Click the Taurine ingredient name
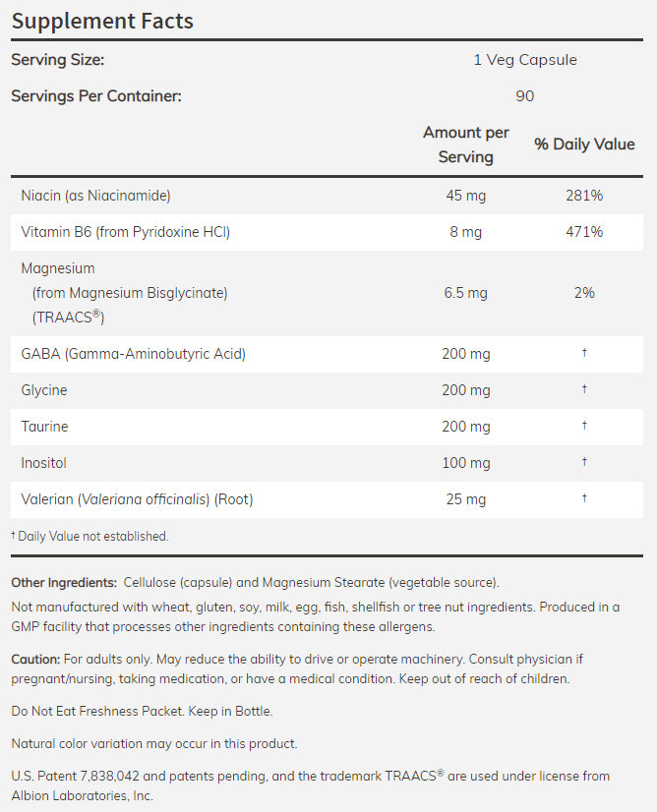This screenshot has width=657, height=812. click(44, 427)
